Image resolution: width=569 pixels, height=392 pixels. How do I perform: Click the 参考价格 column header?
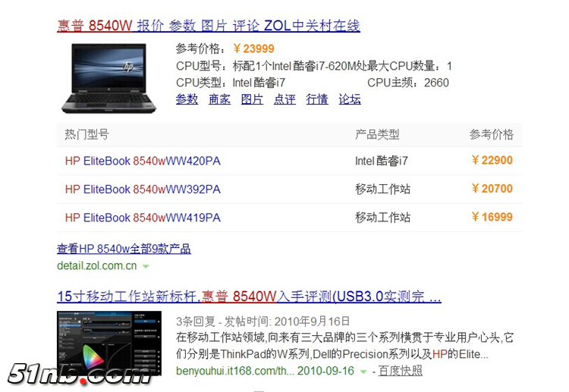[492, 134]
